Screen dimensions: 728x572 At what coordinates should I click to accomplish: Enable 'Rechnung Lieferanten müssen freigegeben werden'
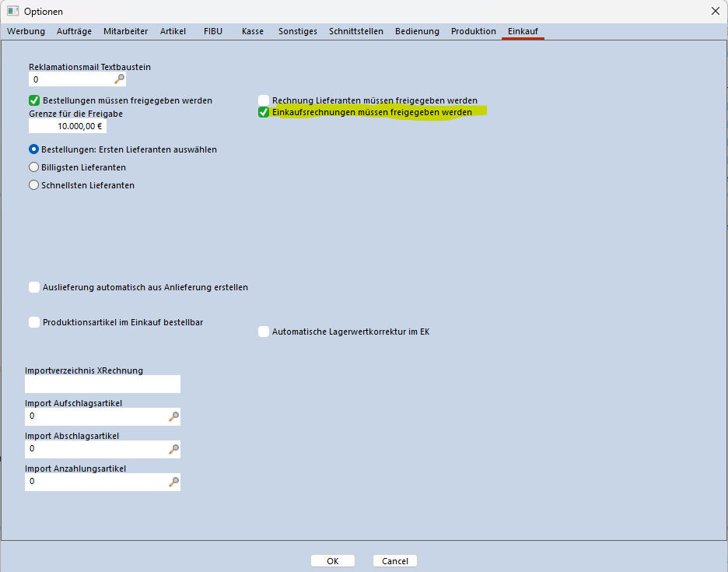click(x=264, y=100)
